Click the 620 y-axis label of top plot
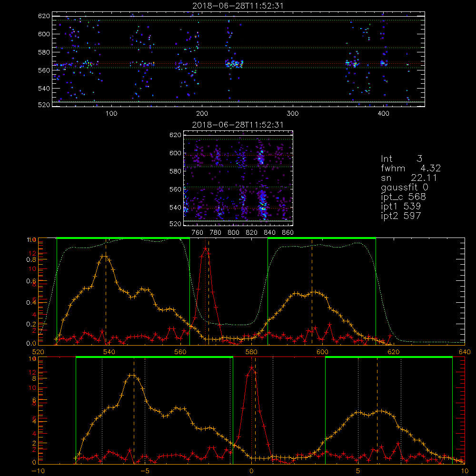The width and height of the screenshot is (476, 476). (44, 16)
